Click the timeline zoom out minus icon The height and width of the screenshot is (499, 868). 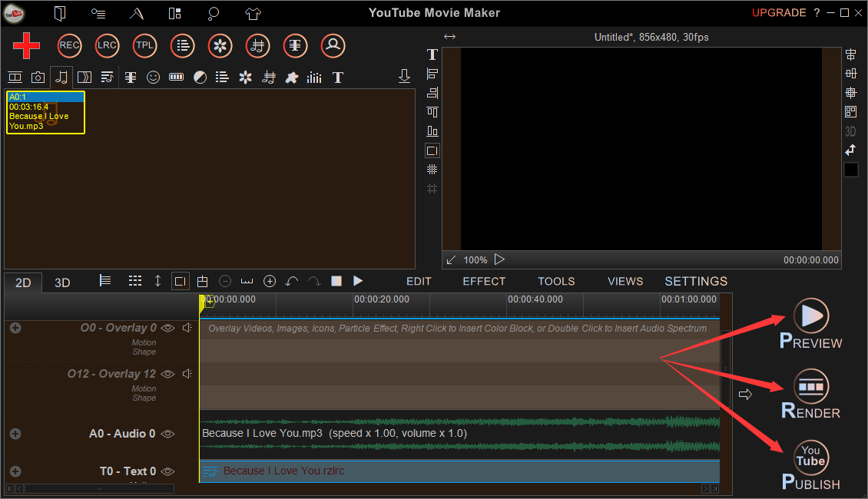pyautogui.click(x=225, y=281)
